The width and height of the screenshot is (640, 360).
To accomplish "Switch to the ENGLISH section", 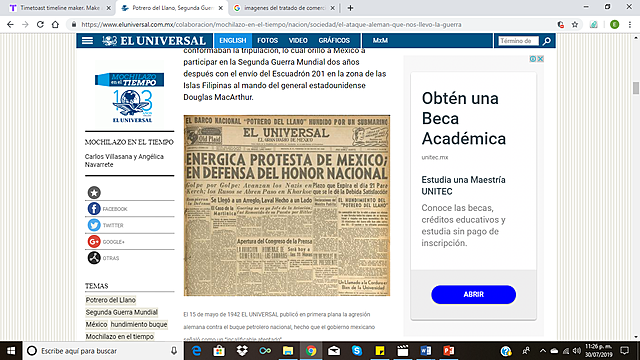I will coord(233,40).
